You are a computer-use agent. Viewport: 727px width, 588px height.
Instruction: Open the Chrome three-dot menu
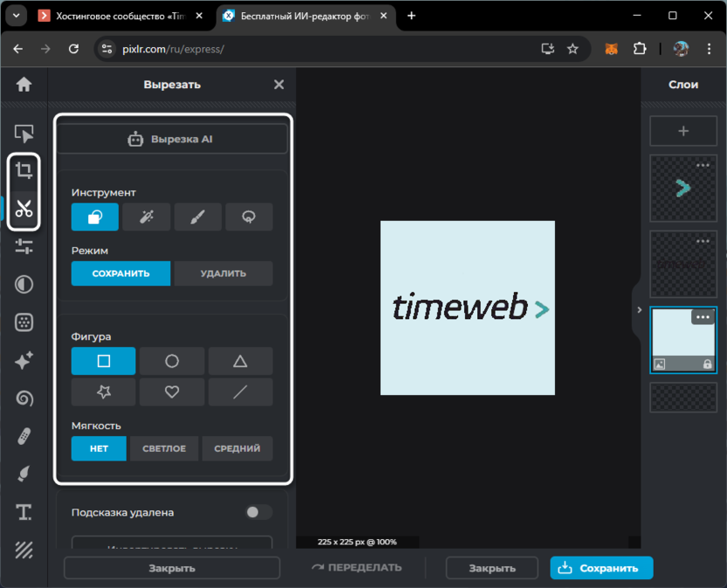709,49
